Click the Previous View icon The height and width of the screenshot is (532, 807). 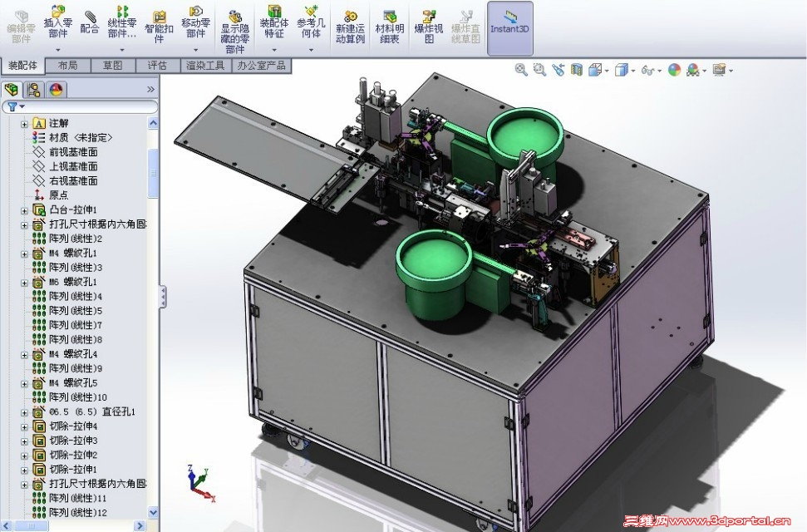[559, 70]
